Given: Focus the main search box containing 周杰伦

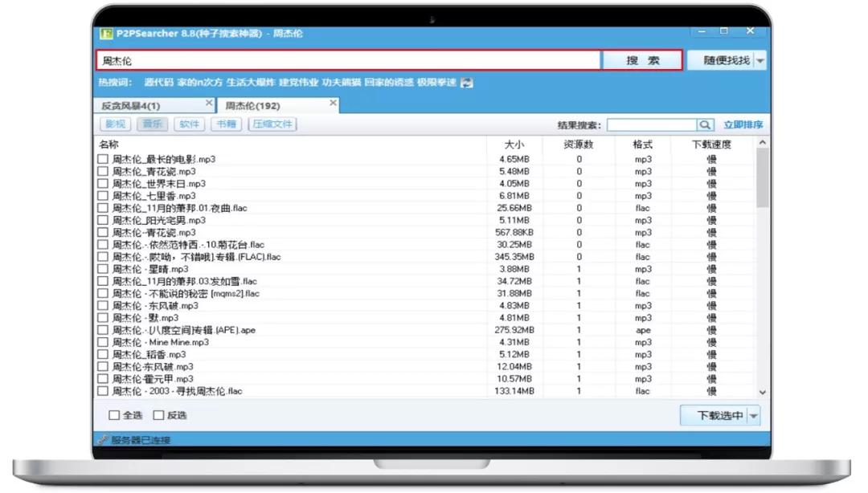Looking at the screenshot, I should click(x=350, y=60).
